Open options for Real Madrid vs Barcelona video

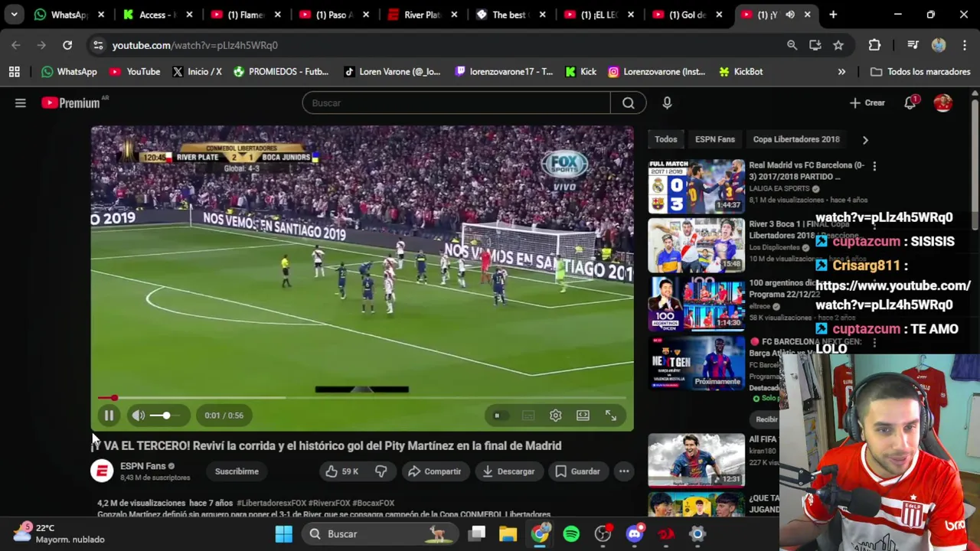tap(874, 166)
